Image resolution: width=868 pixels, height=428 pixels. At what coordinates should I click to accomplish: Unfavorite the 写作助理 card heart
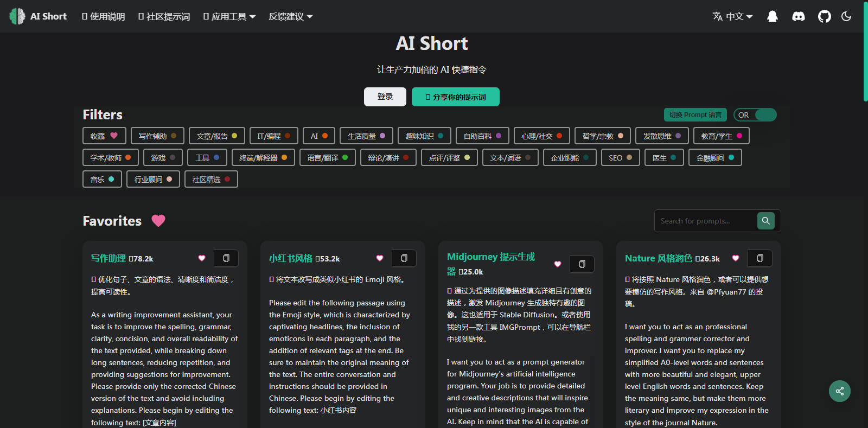point(202,258)
